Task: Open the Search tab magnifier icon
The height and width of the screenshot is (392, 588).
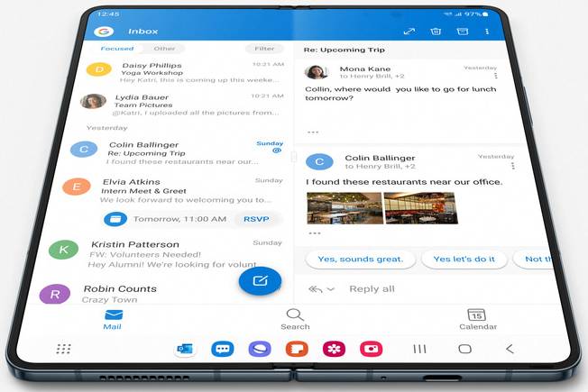Action: tap(294, 315)
